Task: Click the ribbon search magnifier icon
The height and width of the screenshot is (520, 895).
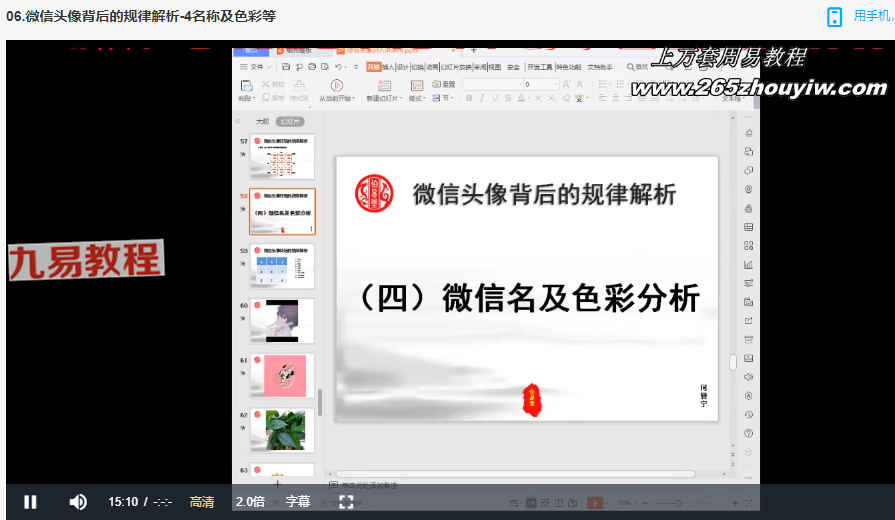Action: pos(630,67)
